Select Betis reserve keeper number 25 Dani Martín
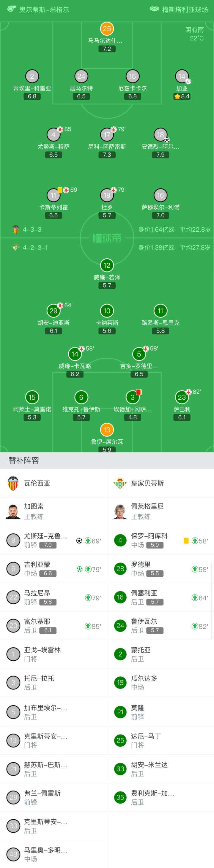This screenshot has width=214, height=868. click(120, 740)
